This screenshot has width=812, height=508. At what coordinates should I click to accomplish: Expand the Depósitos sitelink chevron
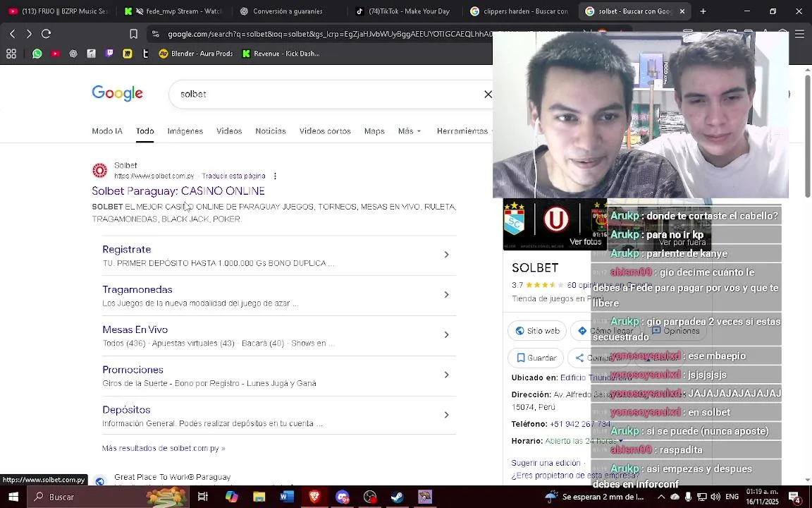click(446, 415)
